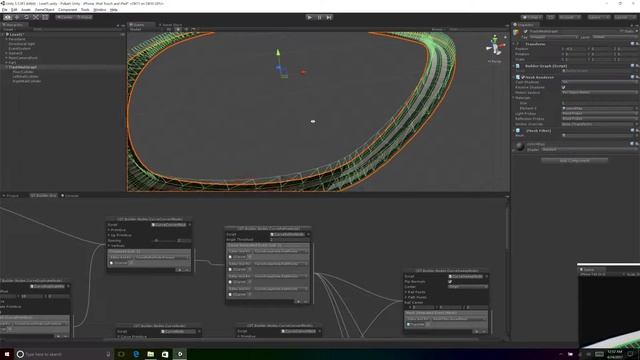Open the Tag dropdown in Inspector

coord(553,37)
